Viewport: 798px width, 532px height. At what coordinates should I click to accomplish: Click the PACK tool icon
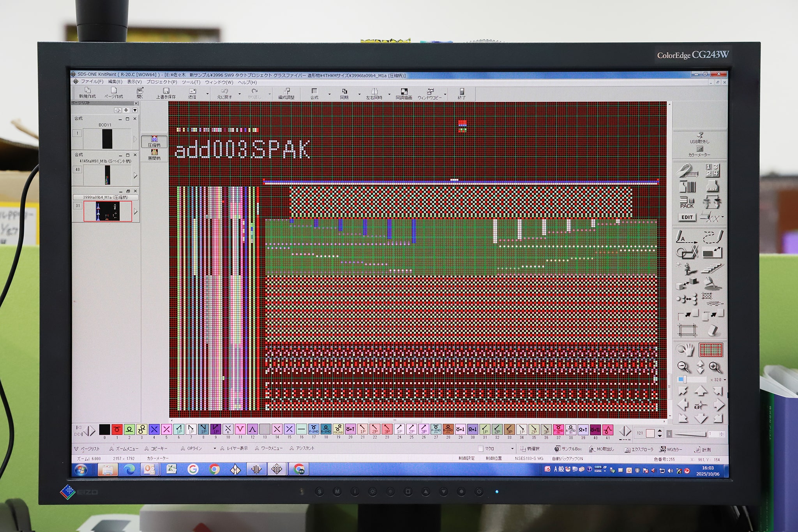687,202
